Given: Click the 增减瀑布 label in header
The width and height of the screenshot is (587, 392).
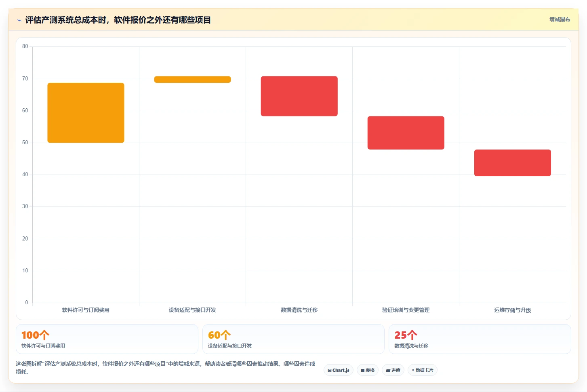Looking at the screenshot, I should coord(560,19).
